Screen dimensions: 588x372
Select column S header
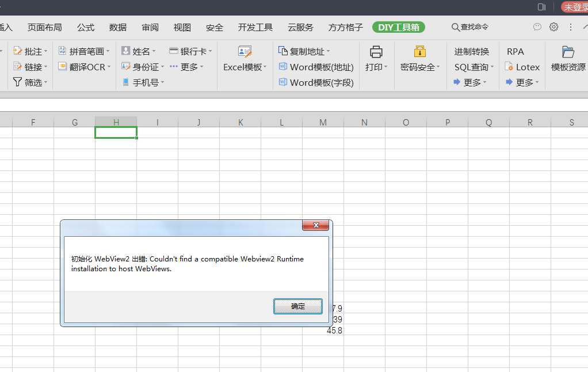click(570, 122)
